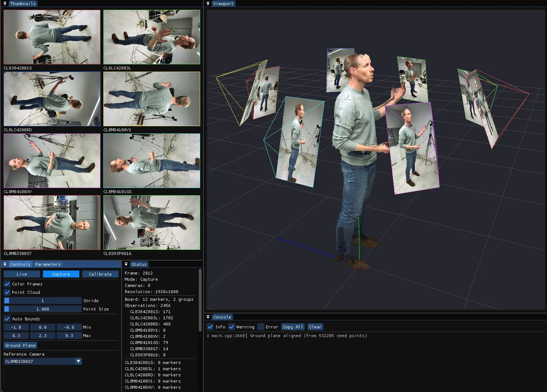Copy All console messages

pos(293,327)
